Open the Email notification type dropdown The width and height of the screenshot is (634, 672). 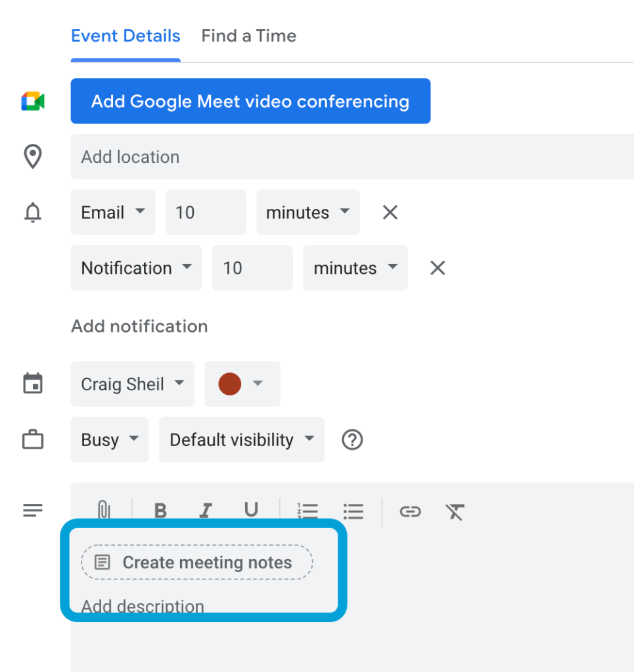[113, 212]
